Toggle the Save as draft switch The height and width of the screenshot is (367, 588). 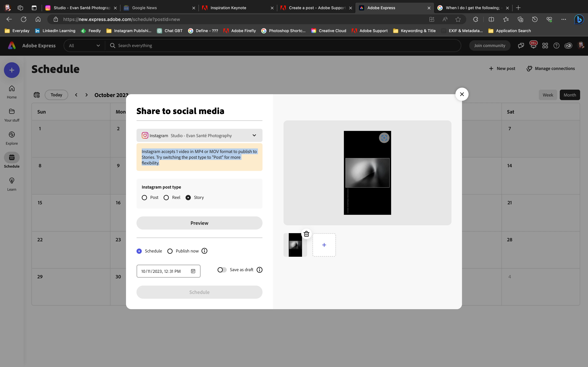[x=222, y=270]
